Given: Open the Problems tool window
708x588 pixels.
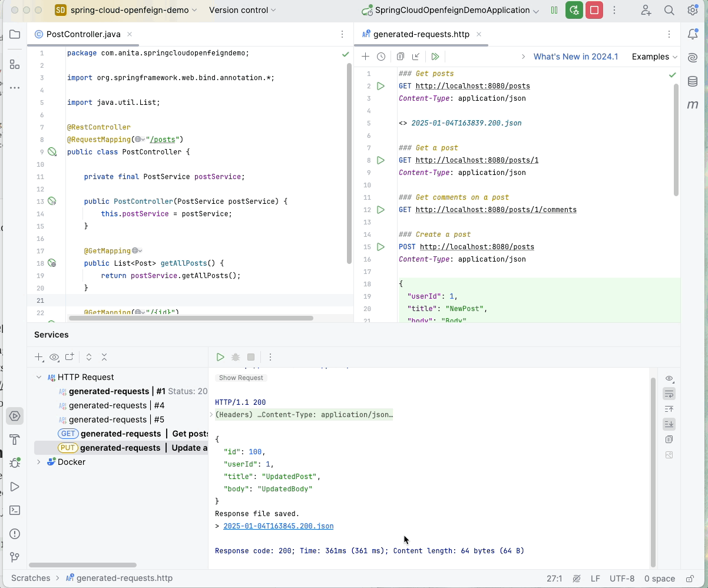Looking at the screenshot, I should pyautogui.click(x=15, y=534).
